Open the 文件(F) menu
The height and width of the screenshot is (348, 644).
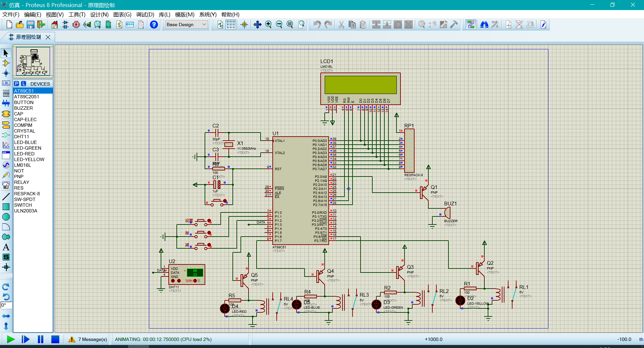point(11,14)
